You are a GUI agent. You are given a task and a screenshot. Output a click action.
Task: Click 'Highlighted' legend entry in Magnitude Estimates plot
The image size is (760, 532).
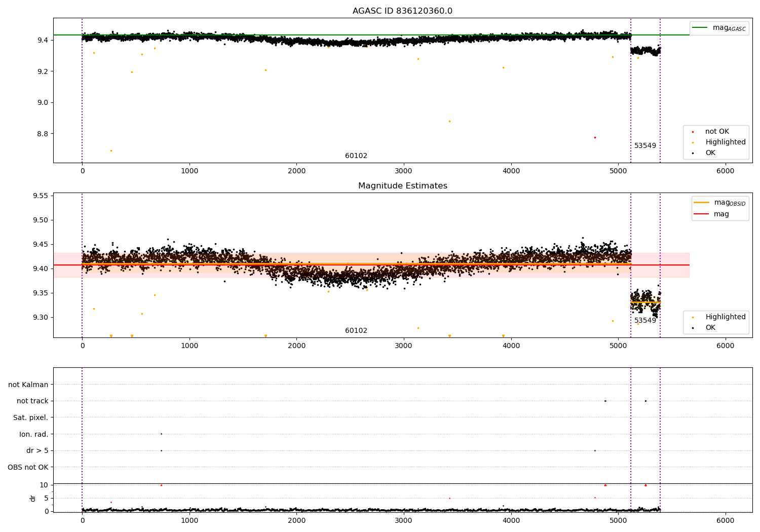pyautogui.click(x=719, y=317)
